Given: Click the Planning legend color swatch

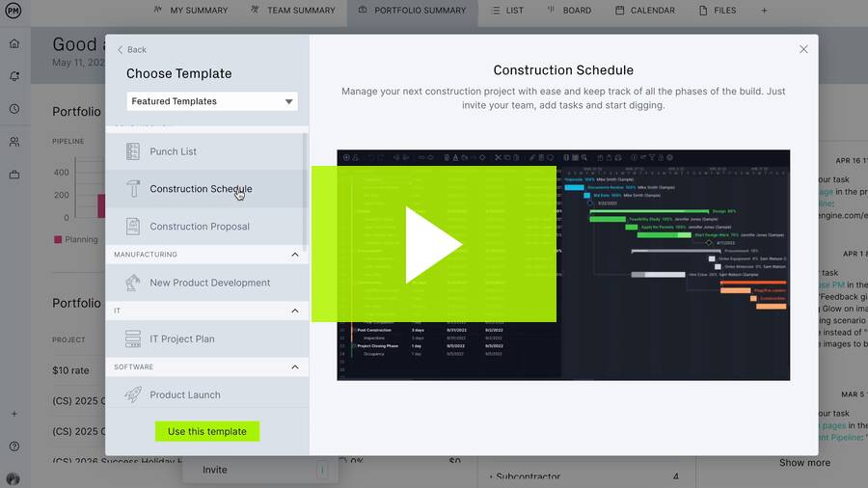Looking at the screenshot, I should 58,239.
